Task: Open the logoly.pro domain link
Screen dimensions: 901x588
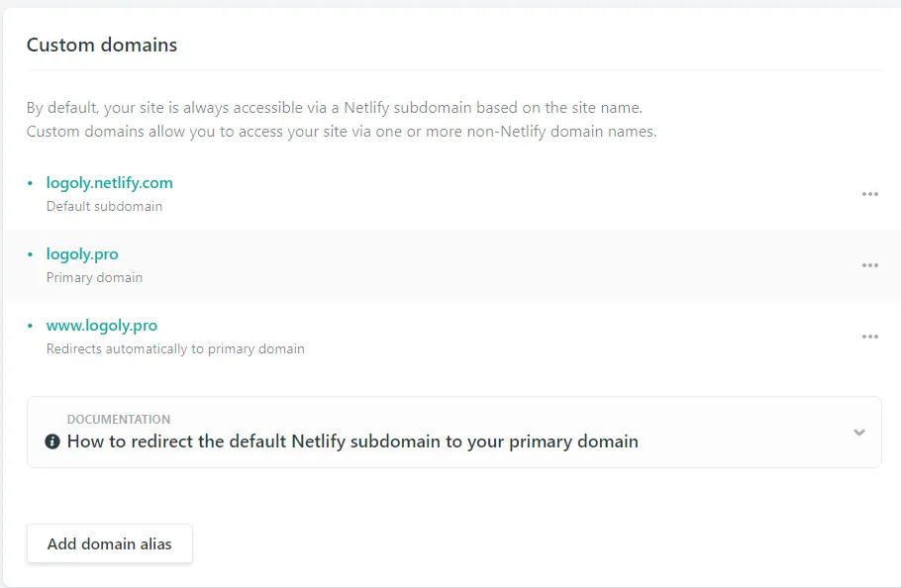Action: (82, 254)
